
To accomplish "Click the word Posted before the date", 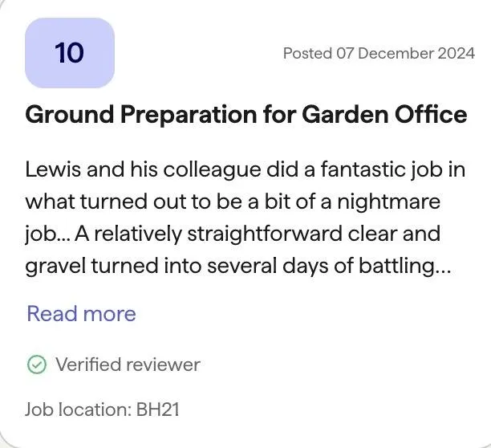I will coord(307,53).
